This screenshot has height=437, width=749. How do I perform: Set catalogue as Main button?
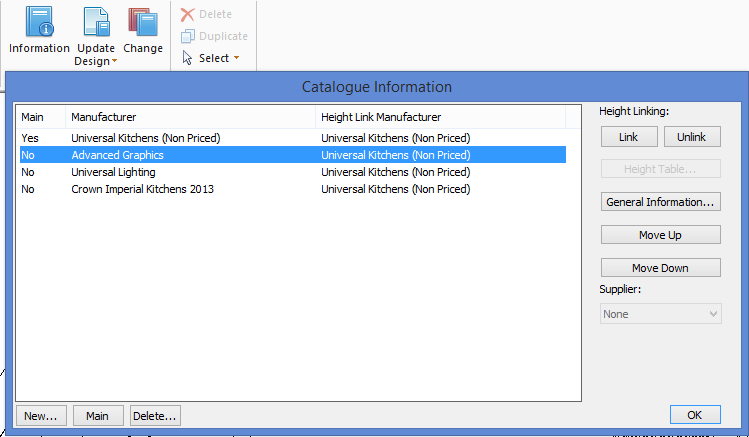point(98,416)
